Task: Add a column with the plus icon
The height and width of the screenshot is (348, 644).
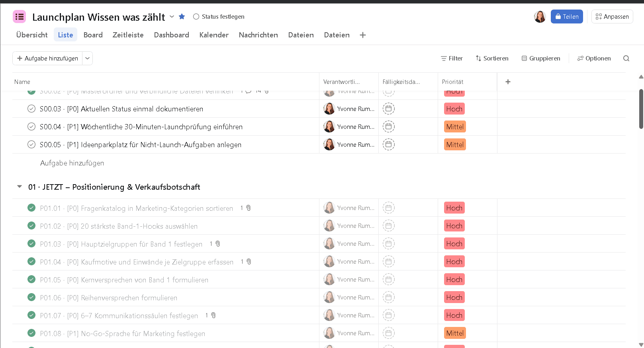Action: [508, 82]
